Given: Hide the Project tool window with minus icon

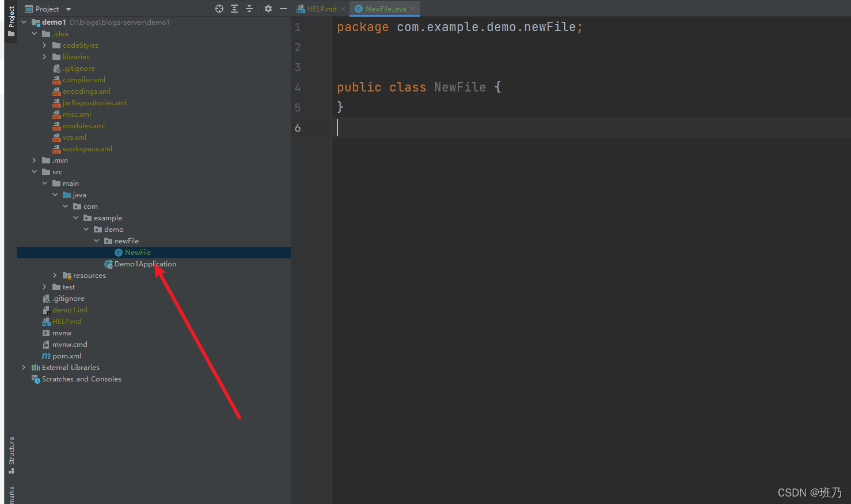Looking at the screenshot, I should [x=283, y=9].
